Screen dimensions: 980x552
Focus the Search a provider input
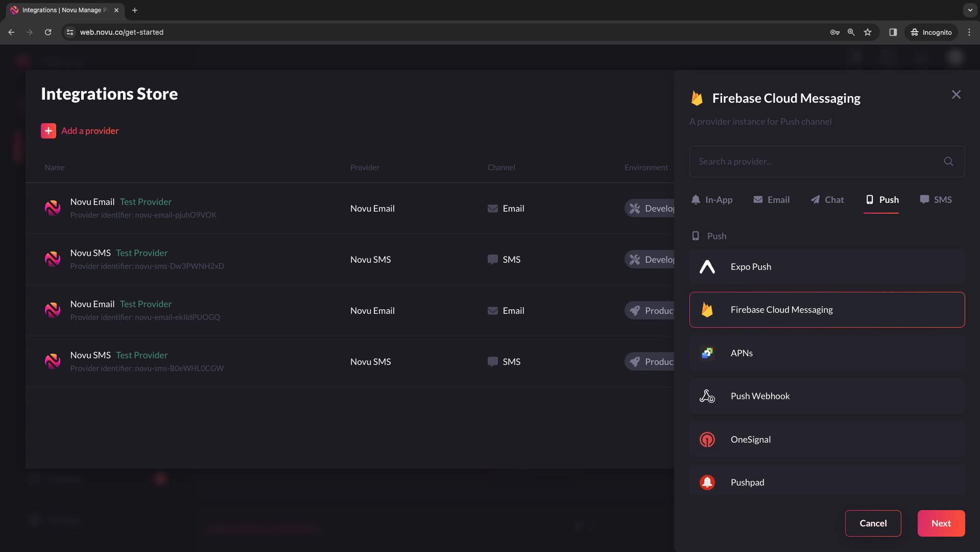click(827, 162)
